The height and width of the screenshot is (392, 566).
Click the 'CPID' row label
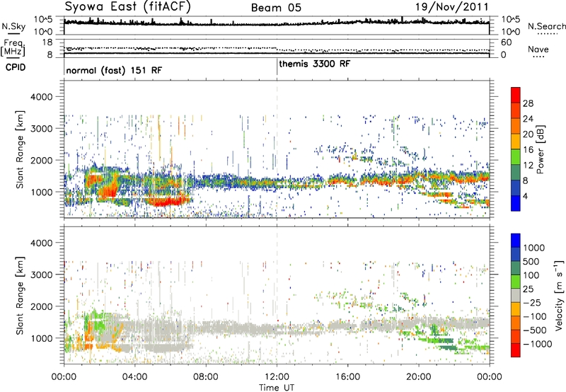pos(16,67)
